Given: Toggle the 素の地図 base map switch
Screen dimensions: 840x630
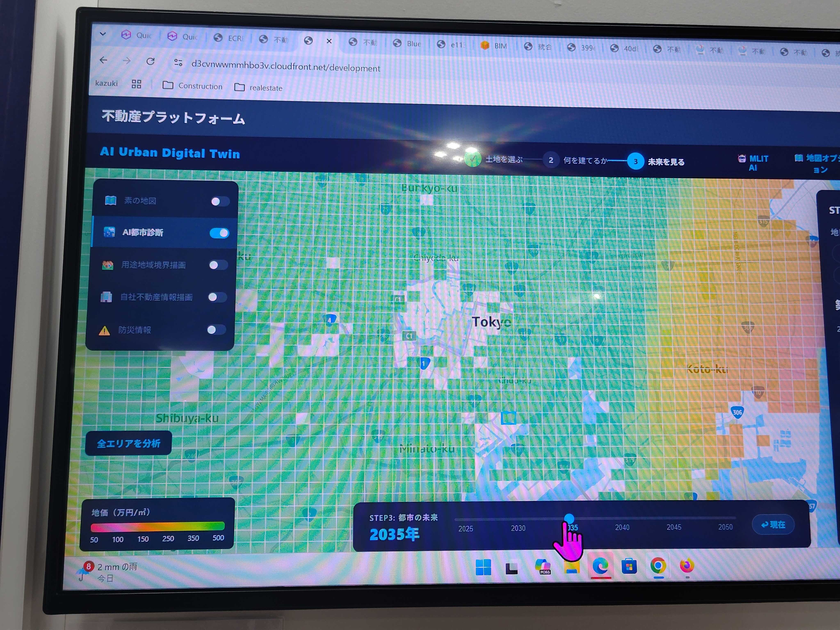Looking at the screenshot, I should click(x=220, y=201).
